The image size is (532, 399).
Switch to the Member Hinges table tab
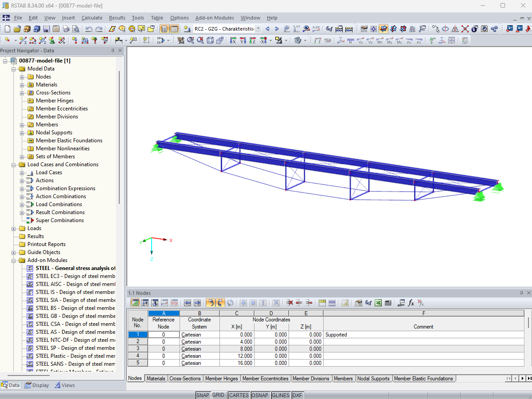222,379
